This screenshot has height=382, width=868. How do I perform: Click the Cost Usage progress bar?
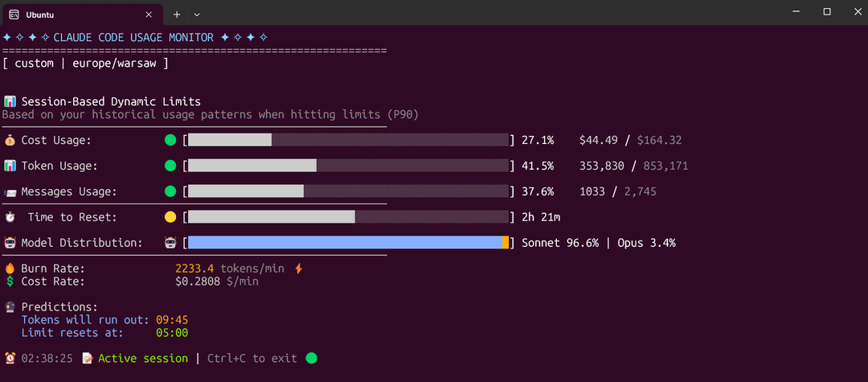(349, 140)
